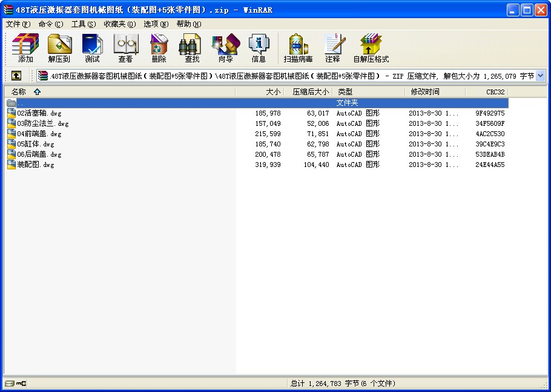
Task: Select file name 04前端盖.dwg
Action: (x=39, y=134)
